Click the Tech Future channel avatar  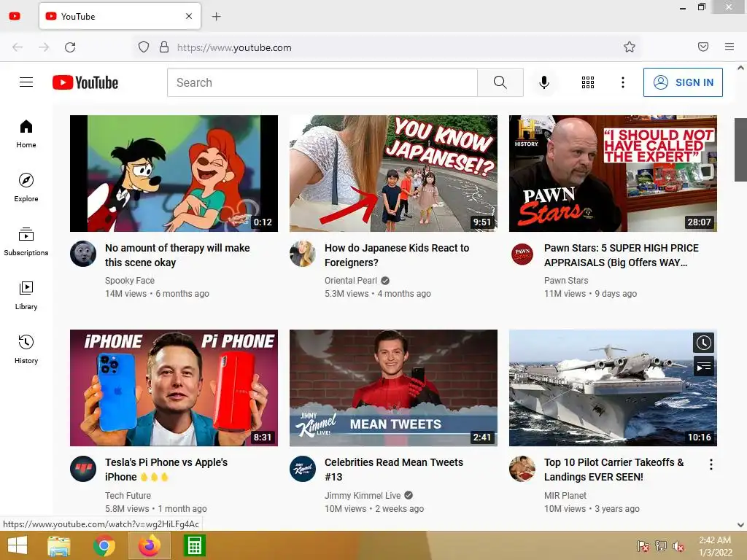(x=83, y=469)
